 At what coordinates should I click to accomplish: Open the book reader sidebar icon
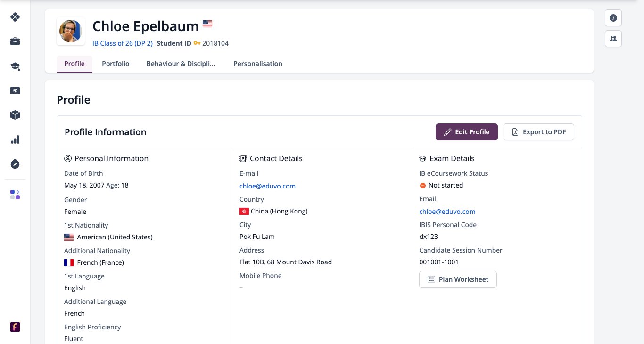[x=15, y=90]
